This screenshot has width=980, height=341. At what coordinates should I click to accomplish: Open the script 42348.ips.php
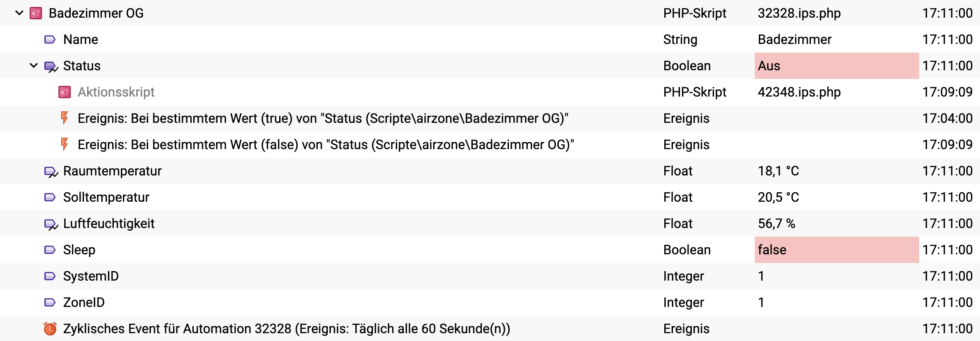799,92
